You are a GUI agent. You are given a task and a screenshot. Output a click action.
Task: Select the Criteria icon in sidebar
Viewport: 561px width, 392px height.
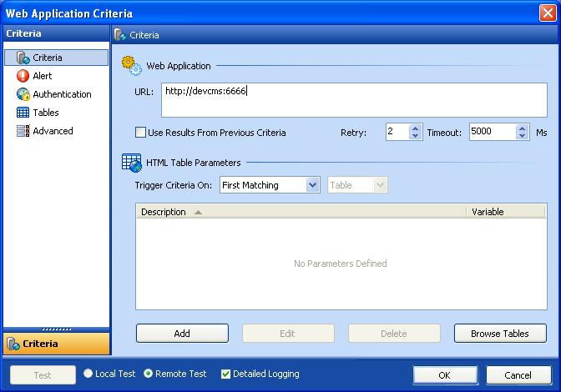pos(23,58)
